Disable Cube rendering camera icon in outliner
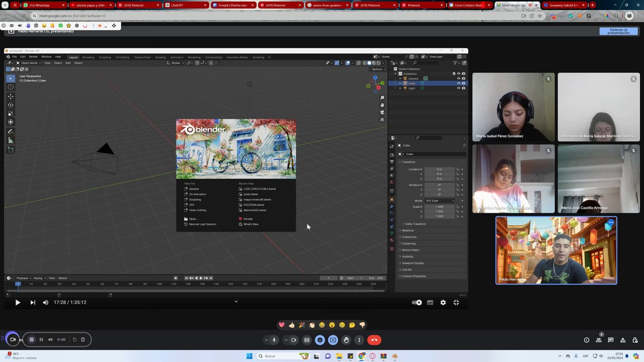 tap(463, 83)
